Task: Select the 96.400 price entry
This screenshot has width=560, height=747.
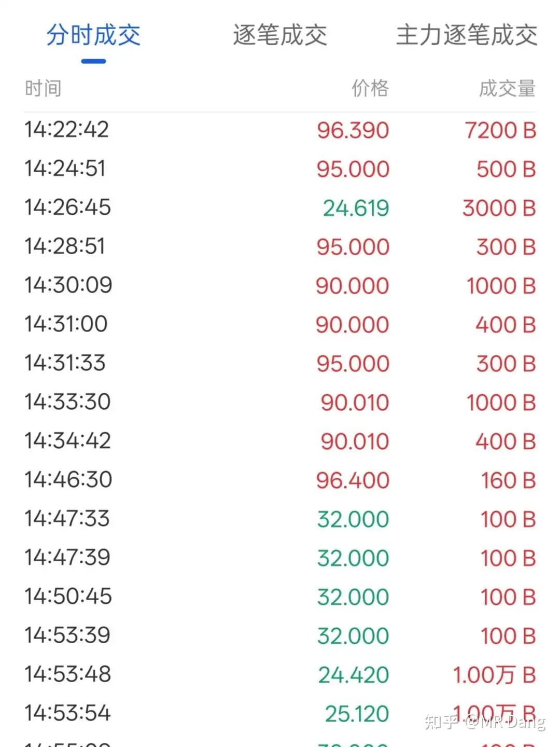Action: coord(353,480)
